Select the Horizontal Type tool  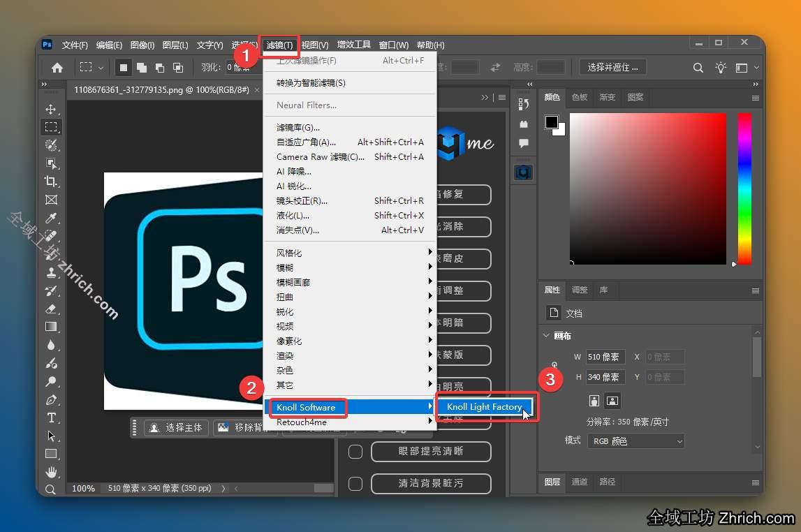point(50,418)
